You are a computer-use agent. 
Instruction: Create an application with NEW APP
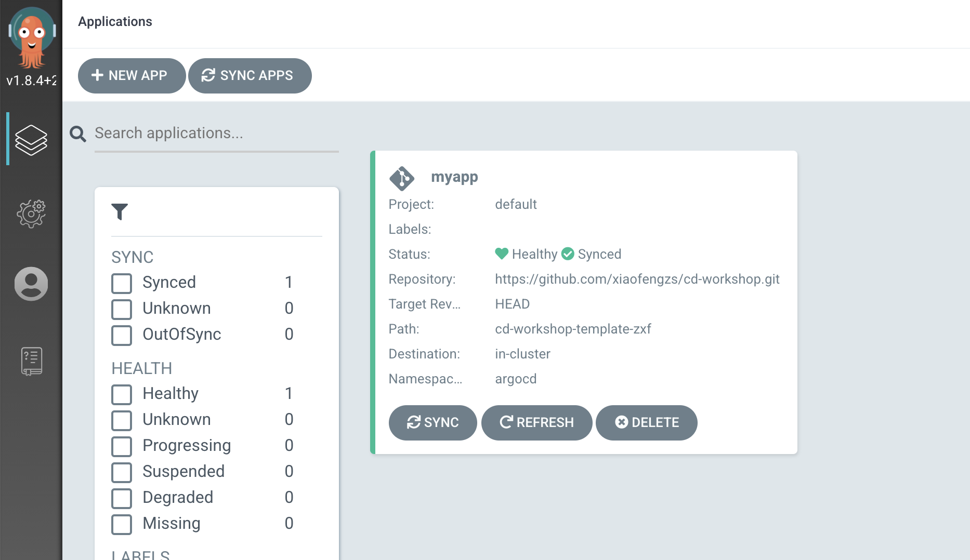click(x=132, y=76)
